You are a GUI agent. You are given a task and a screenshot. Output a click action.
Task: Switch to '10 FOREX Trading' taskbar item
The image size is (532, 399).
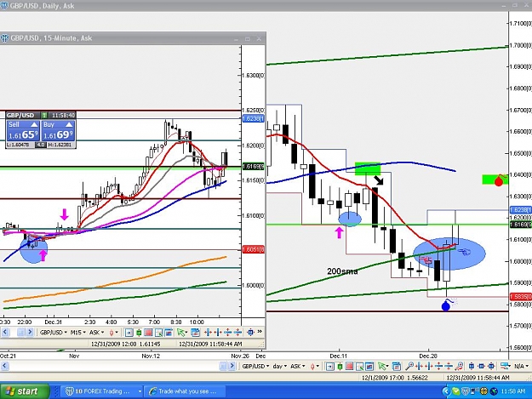click(103, 391)
